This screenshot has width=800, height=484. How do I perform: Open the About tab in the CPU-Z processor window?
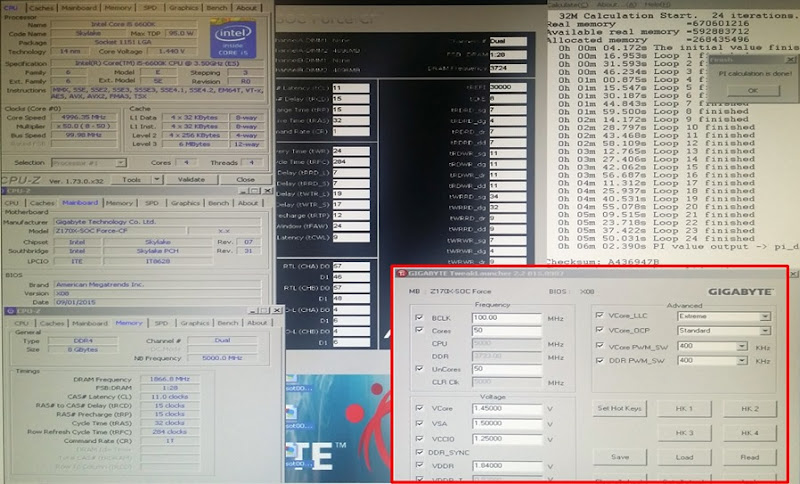pos(246,8)
